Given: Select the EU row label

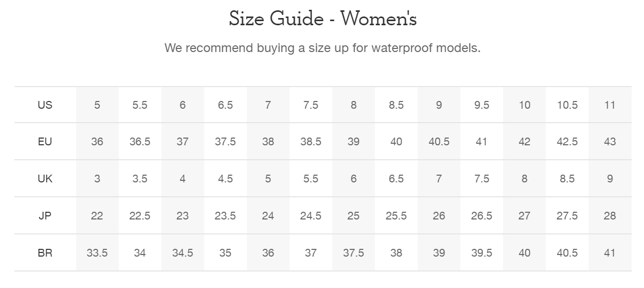Looking at the screenshot, I should (45, 142).
